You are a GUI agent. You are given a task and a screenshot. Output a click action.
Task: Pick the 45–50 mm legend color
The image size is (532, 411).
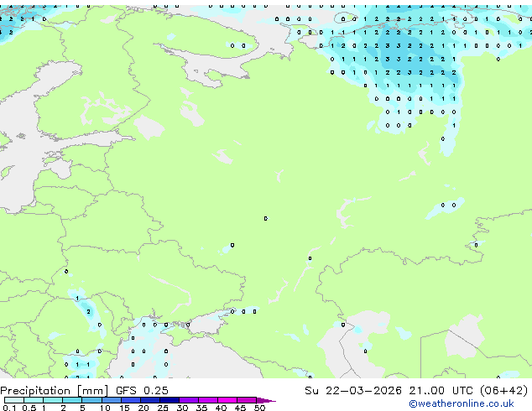tap(247, 400)
